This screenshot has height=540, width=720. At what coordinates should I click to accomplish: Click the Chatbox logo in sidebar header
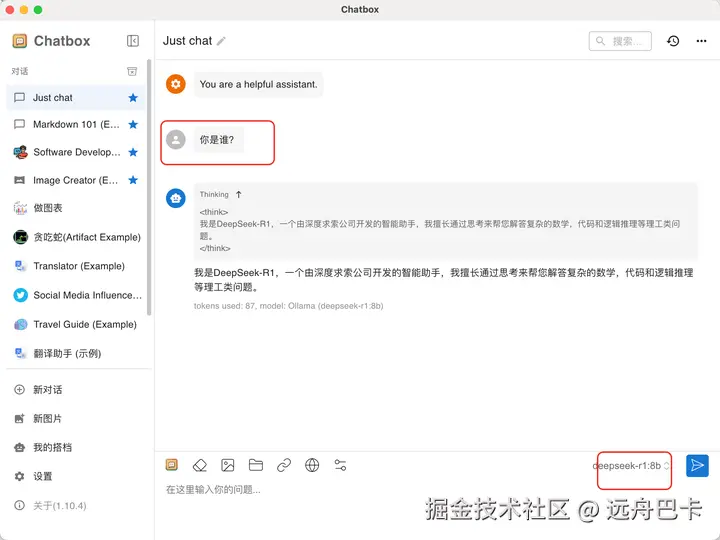tap(20, 41)
